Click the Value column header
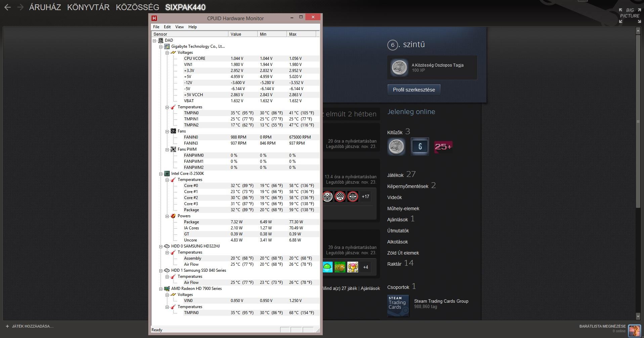Screen dimensions: 644x338 (243, 34)
